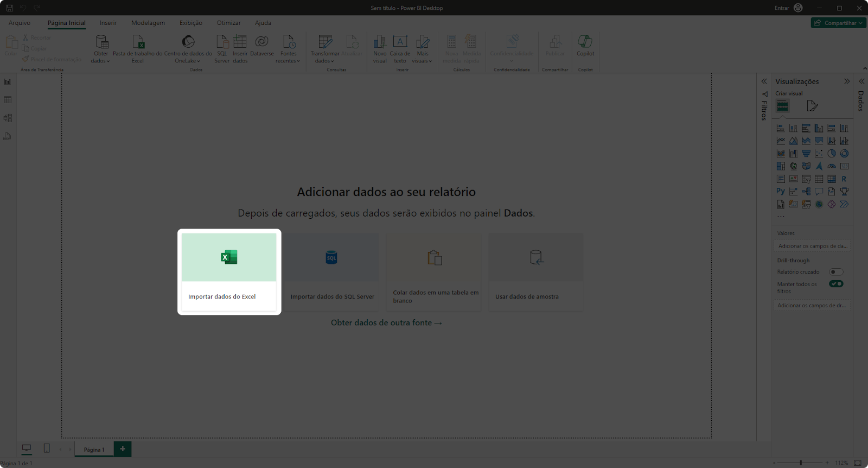The width and height of the screenshot is (868, 468).
Task: Collapse the ribbon with the caret
Action: (x=865, y=68)
